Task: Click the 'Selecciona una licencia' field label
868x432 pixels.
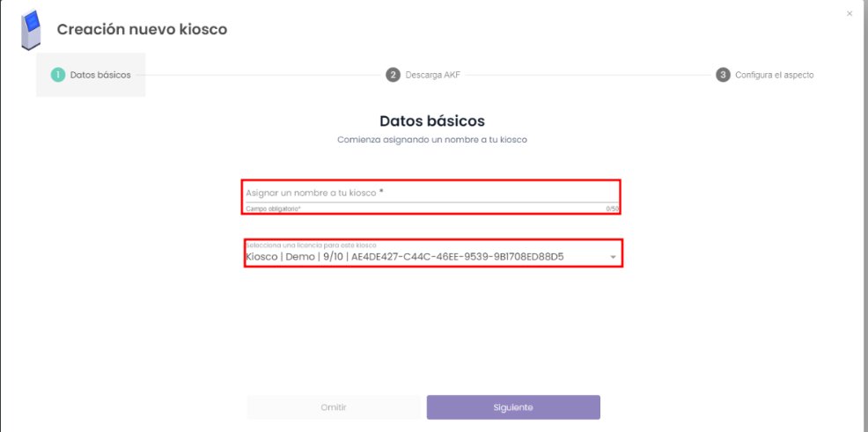Action: click(x=298, y=244)
